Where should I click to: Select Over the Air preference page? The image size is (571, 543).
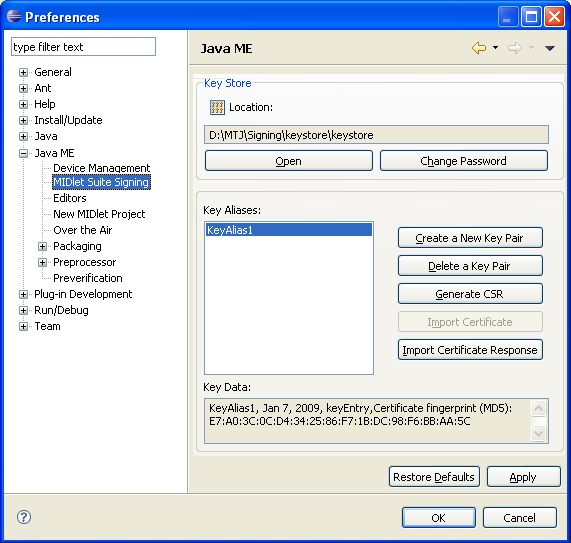pyautogui.click(x=82, y=230)
